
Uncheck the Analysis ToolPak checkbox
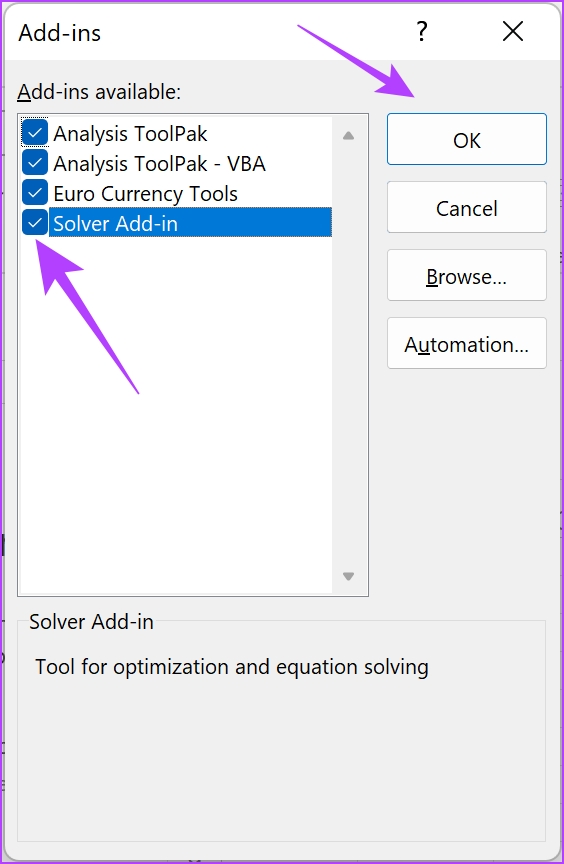point(35,133)
